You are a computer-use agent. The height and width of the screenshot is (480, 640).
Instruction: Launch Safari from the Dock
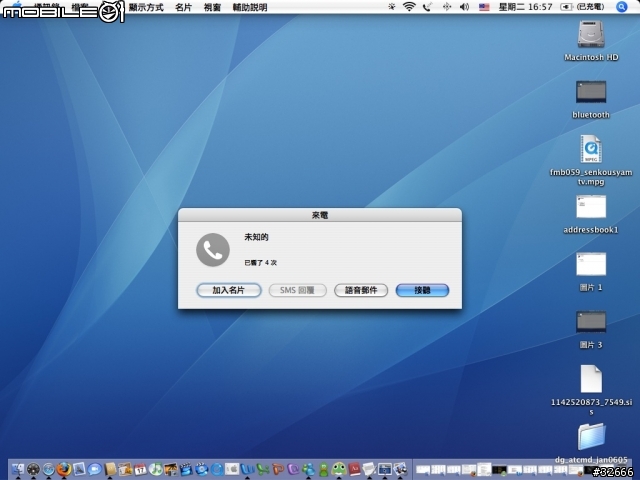49,469
